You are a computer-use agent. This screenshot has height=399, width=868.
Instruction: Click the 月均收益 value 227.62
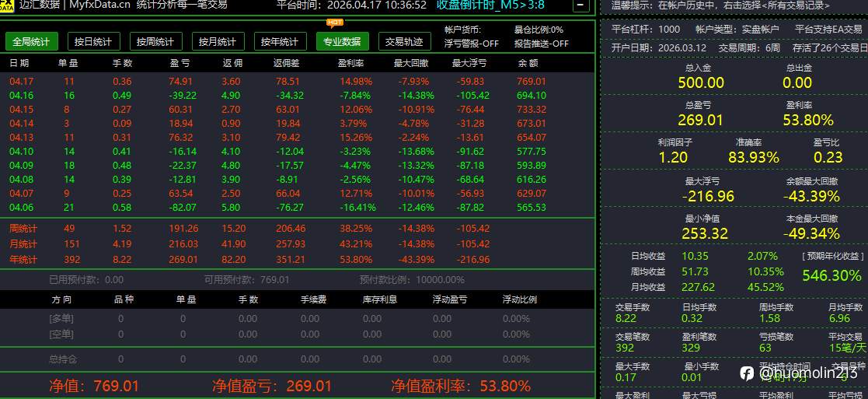click(698, 287)
